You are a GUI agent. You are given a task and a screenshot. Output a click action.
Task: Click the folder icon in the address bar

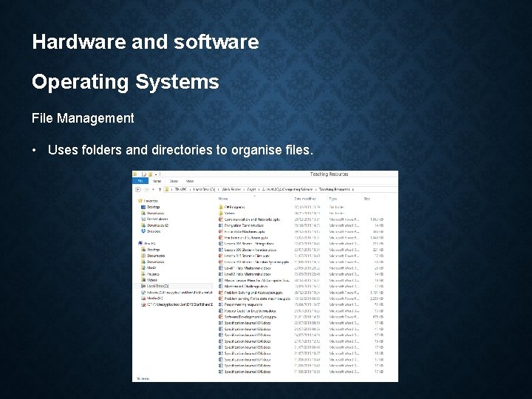tap(166, 189)
